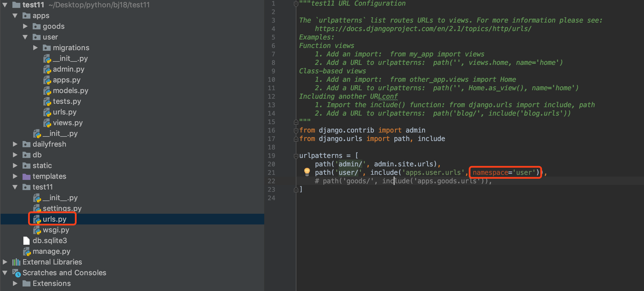Image resolution: width=644 pixels, height=291 pixels.
Task: Click the migrations folder icon
Action: pyautogui.click(x=47, y=48)
